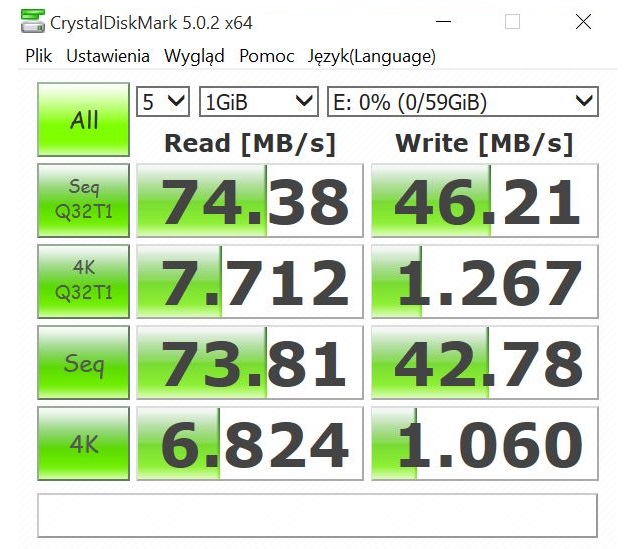Click the Seq write result 42.78

point(485,362)
